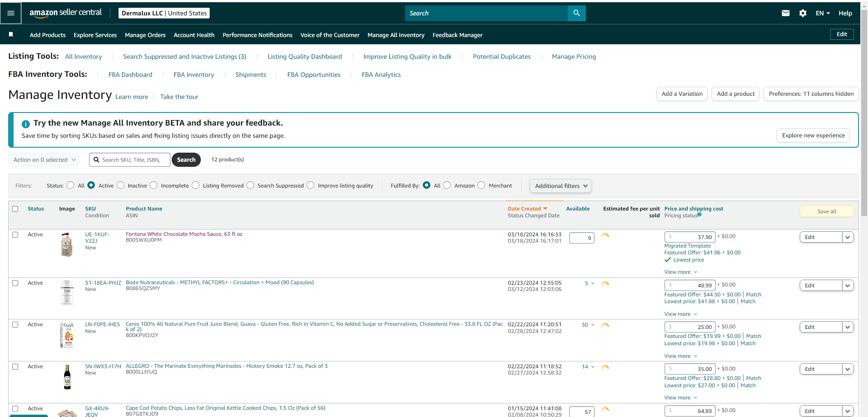Click the Amazon Seller Central logo

coord(66,13)
